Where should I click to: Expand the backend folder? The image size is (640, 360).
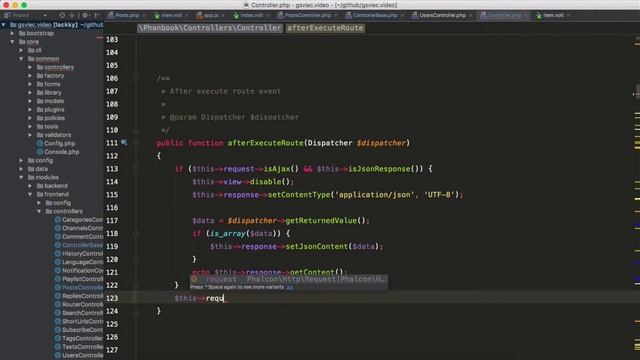pos(30,186)
